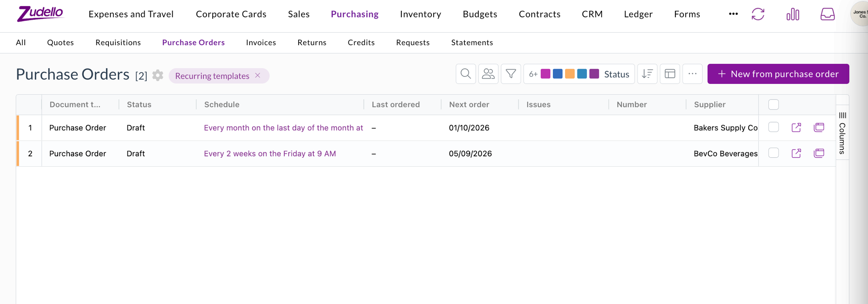The height and width of the screenshot is (304, 868).
Task: Switch to the All tab
Action: [x=21, y=42]
